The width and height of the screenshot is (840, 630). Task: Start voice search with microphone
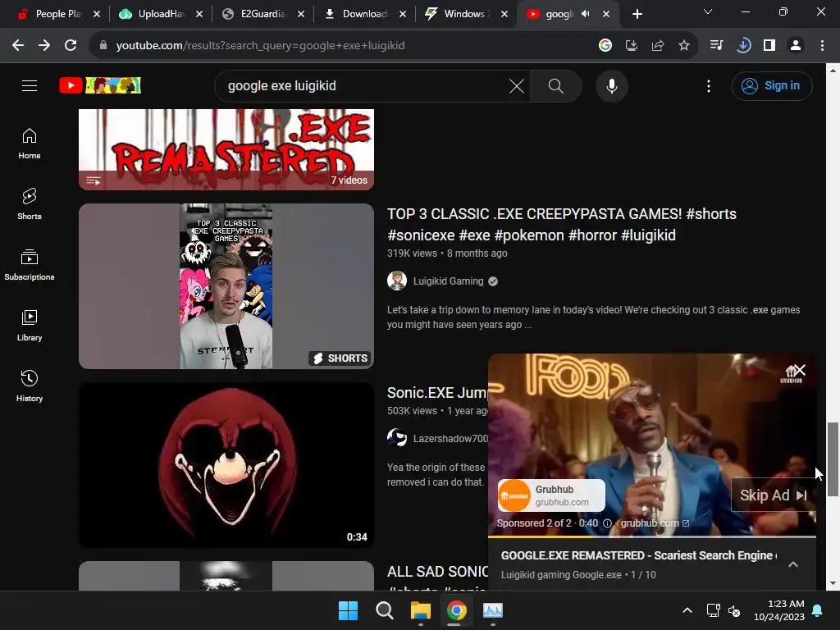point(611,85)
